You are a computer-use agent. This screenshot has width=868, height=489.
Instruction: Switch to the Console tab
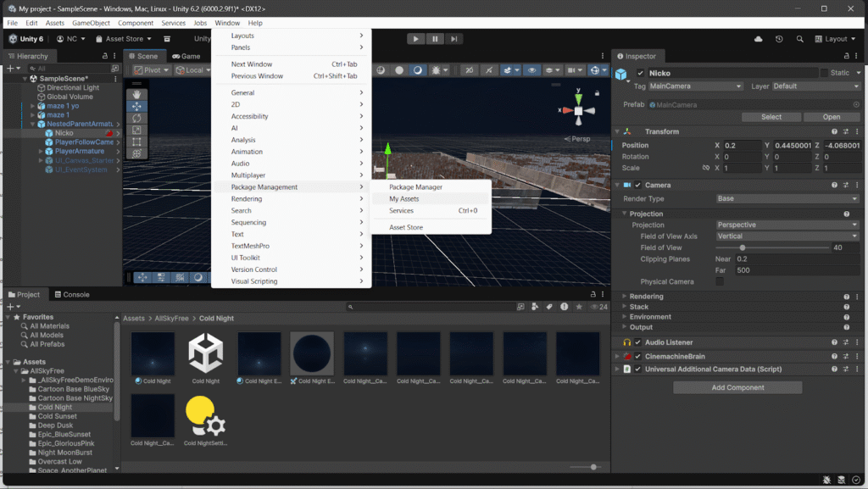71,295
